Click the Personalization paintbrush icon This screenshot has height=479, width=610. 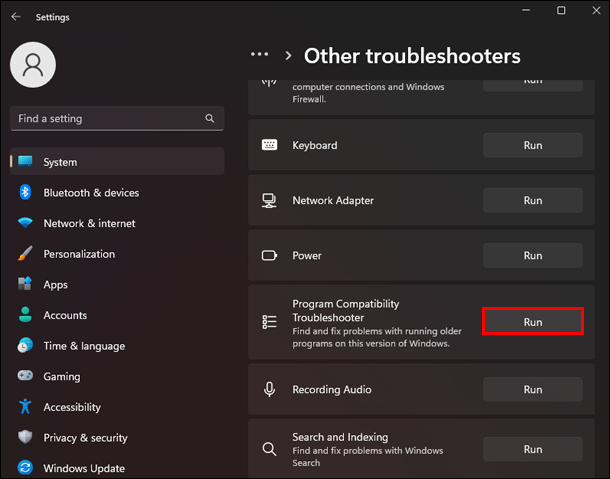coord(25,254)
